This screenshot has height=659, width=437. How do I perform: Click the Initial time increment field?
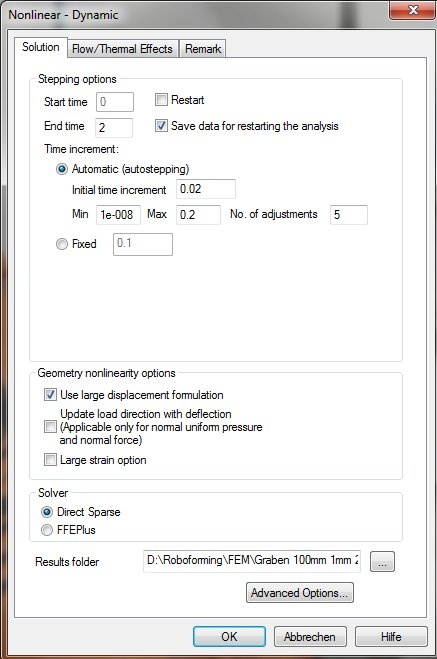click(x=206, y=189)
